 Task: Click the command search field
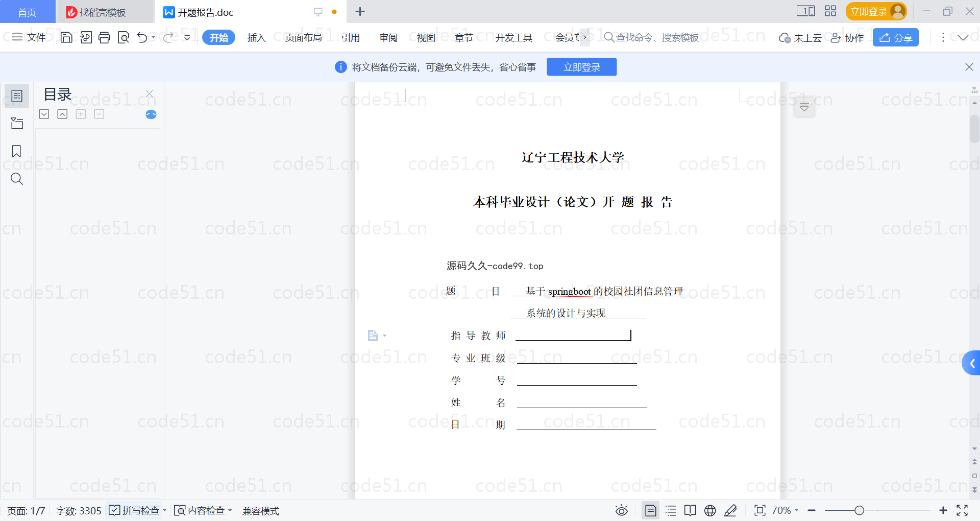[651, 37]
